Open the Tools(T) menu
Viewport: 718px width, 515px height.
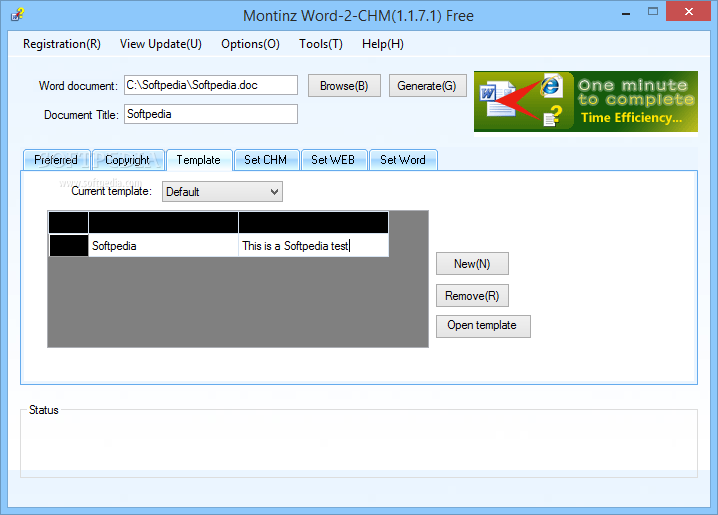(x=321, y=44)
